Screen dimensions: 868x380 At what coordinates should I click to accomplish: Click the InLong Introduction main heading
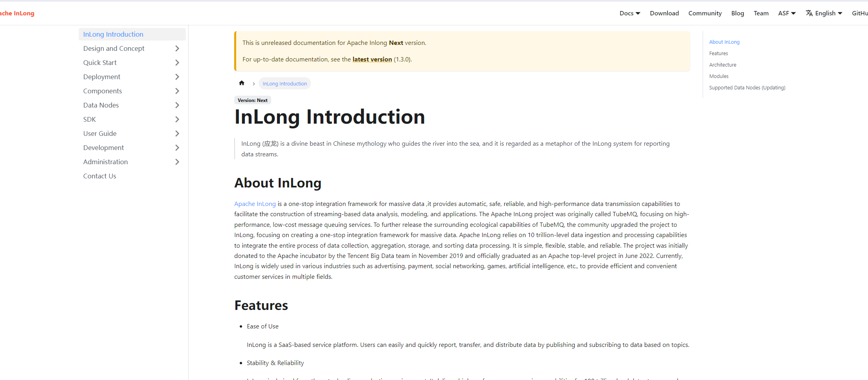(x=329, y=117)
